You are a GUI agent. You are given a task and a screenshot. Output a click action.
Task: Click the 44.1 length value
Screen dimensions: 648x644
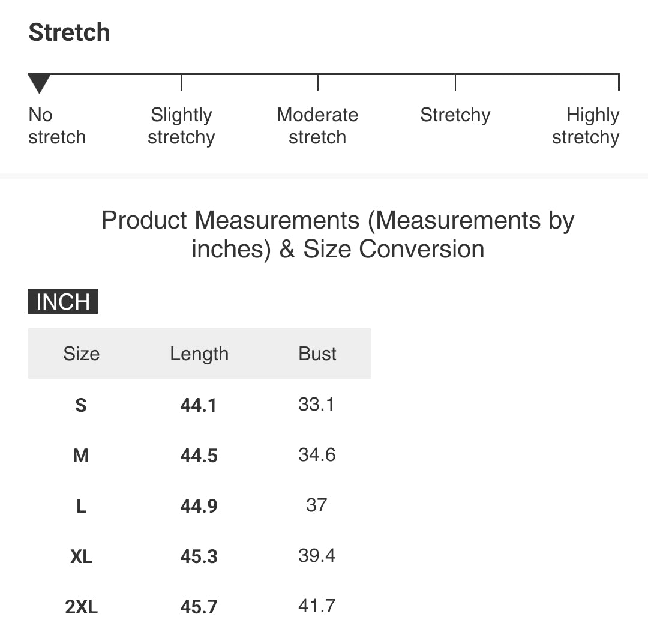pyautogui.click(x=199, y=405)
